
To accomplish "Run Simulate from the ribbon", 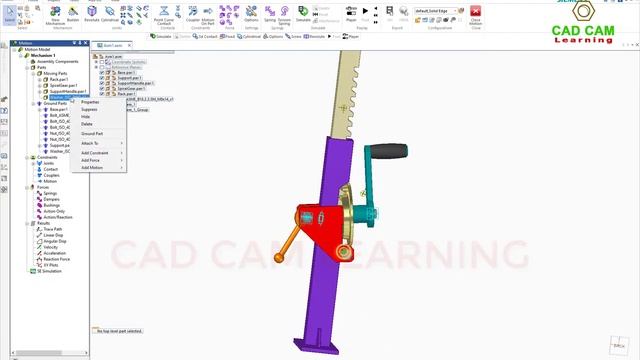I will (x=303, y=14).
